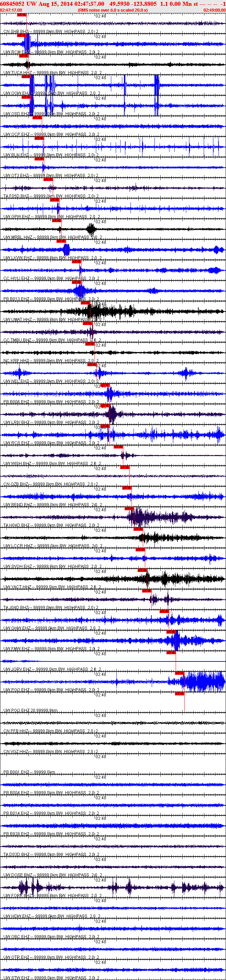Select the UW NEL EHZ station label
This screenshot has height=980, width=226.
[x=51, y=381]
